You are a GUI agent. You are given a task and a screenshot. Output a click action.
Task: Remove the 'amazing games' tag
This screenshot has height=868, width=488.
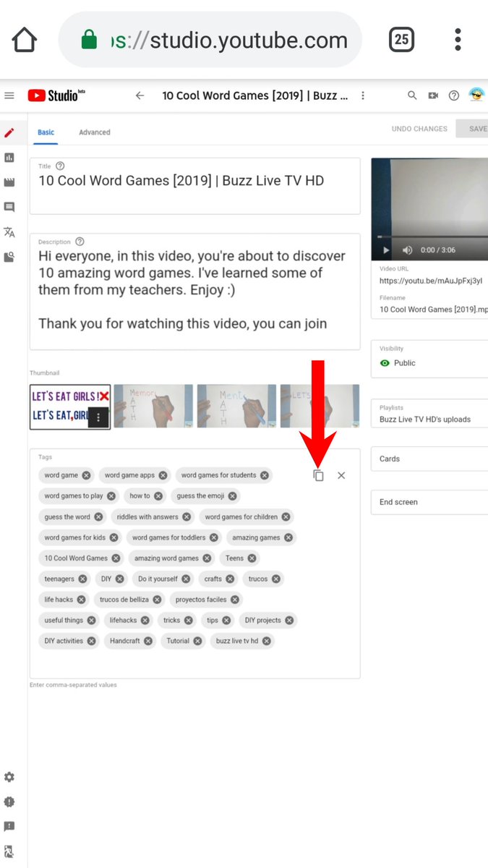(x=288, y=537)
